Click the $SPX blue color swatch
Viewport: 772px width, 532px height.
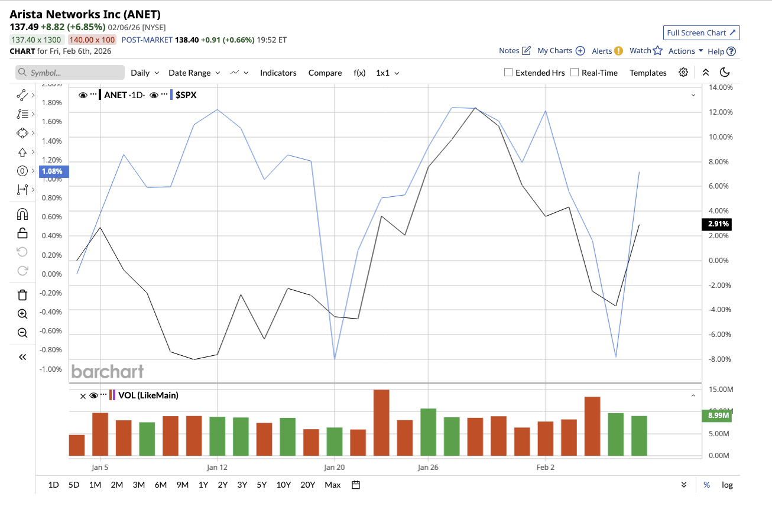pyautogui.click(x=171, y=95)
